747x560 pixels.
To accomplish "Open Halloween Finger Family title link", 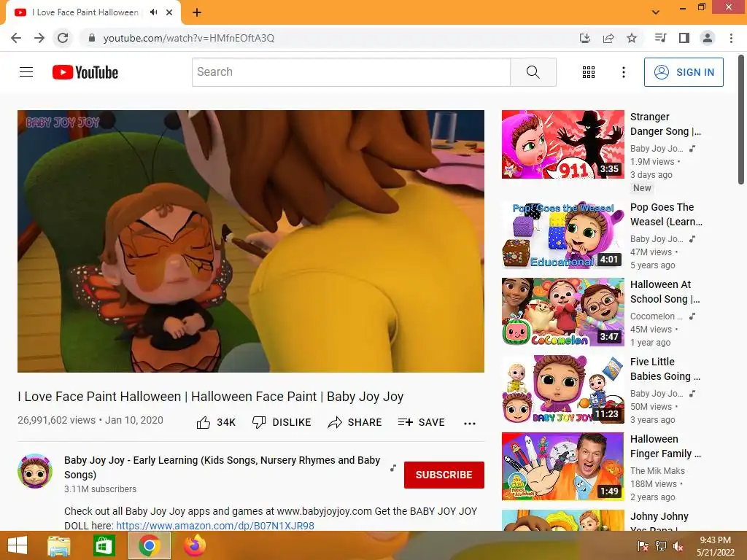I will tap(665, 446).
